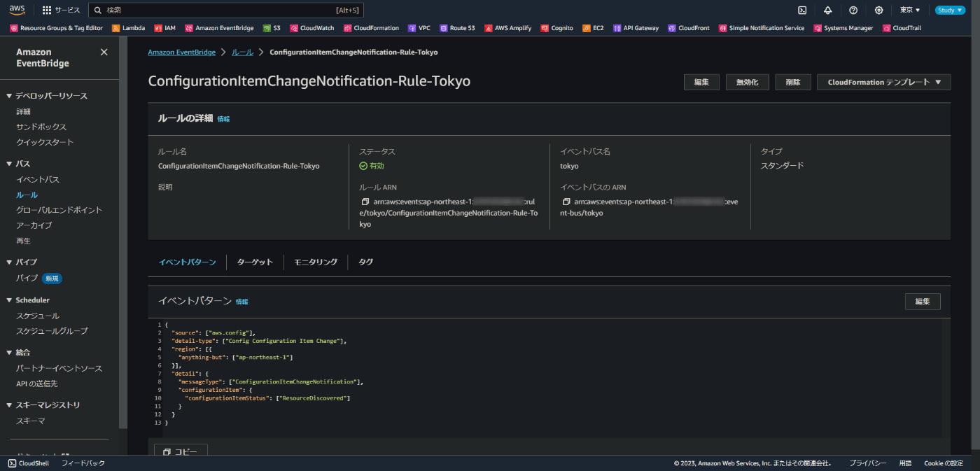
Task: Open the Lambda bookmark
Action: 128,28
